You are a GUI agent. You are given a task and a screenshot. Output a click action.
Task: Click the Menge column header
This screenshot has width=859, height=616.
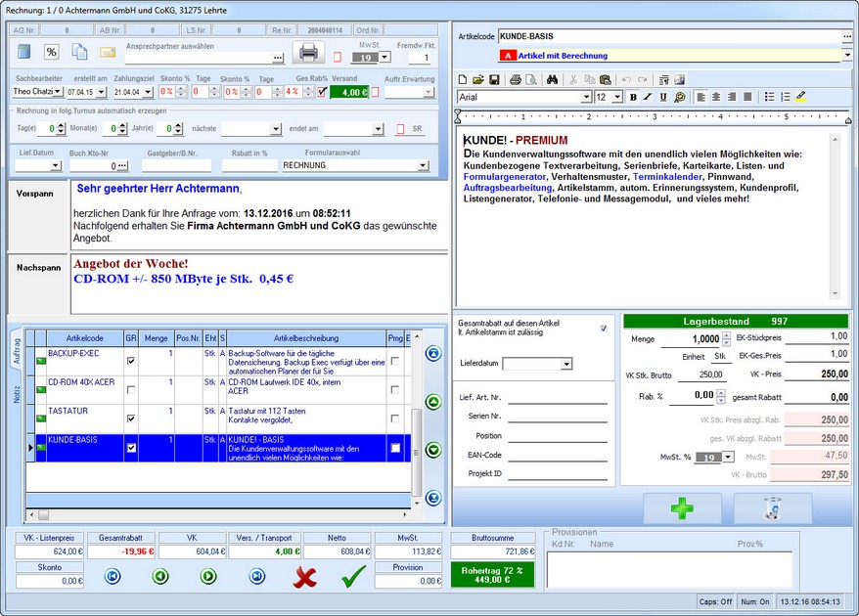157,338
